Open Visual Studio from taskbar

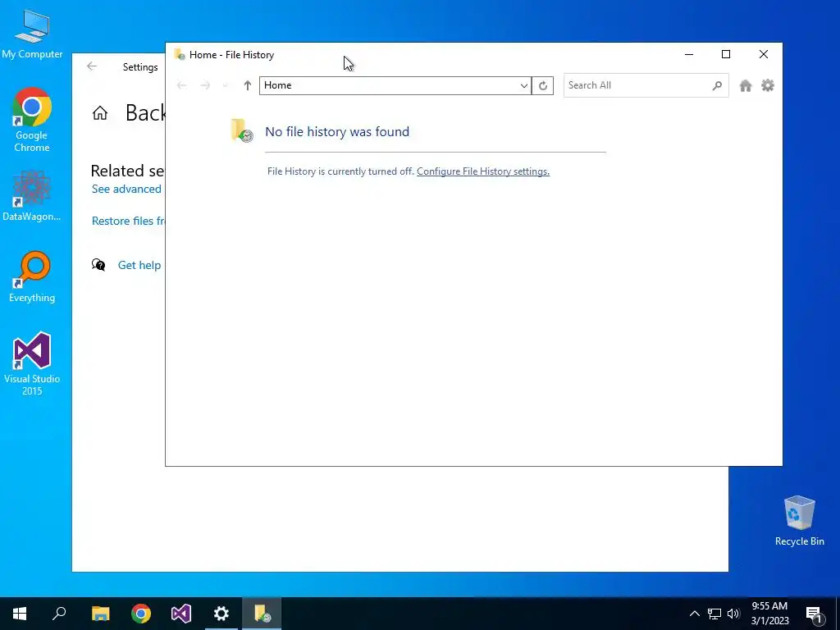pos(181,614)
